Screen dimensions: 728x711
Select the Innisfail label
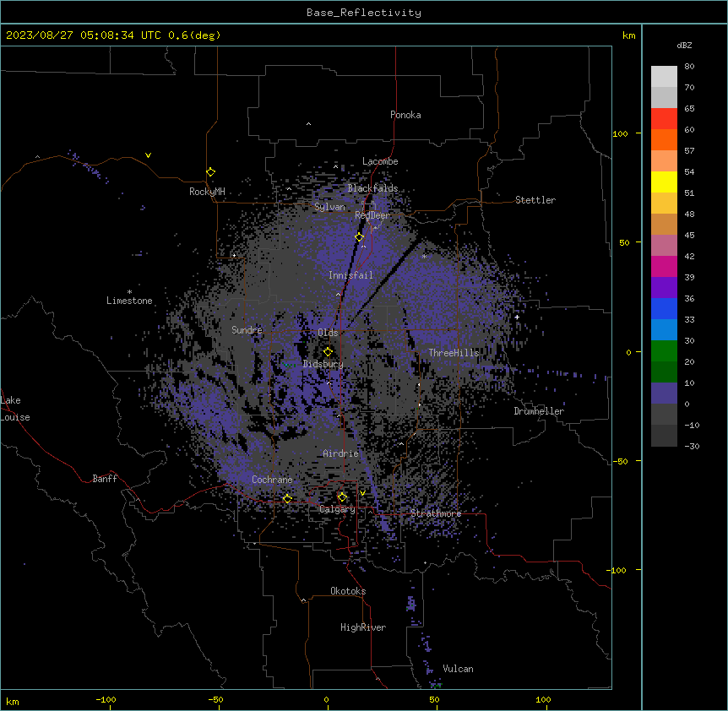click(350, 275)
